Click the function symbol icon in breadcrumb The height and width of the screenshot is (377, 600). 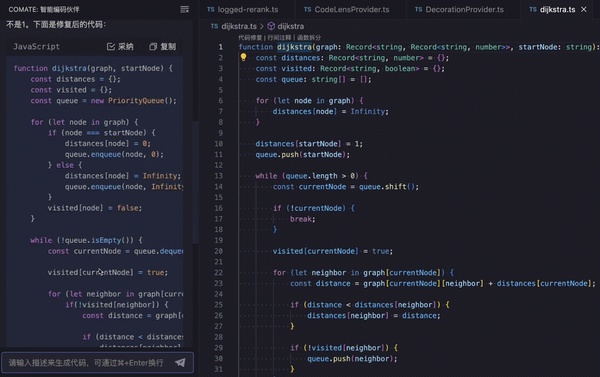[271, 26]
